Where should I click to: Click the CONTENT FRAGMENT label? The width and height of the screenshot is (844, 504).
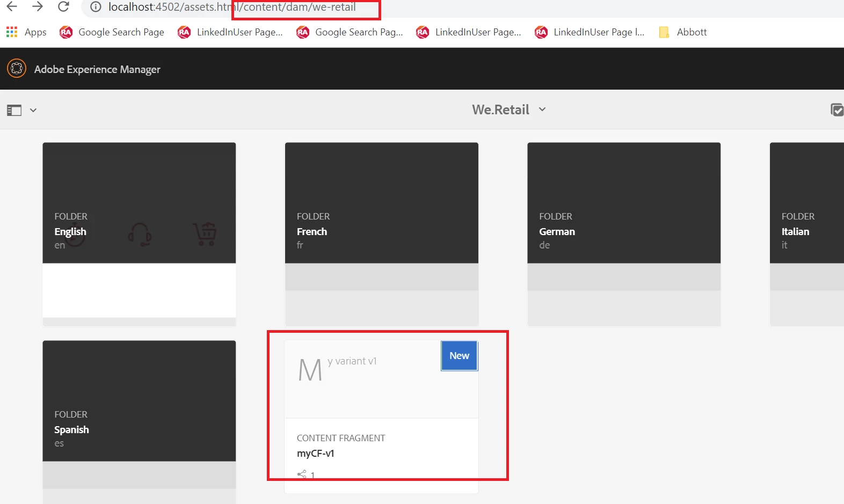(x=341, y=438)
